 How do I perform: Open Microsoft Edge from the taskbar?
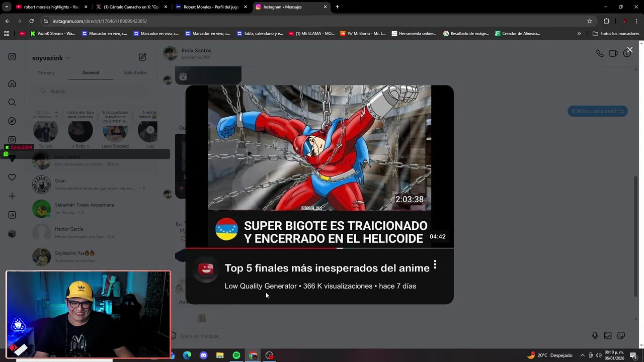pos(187,355)
